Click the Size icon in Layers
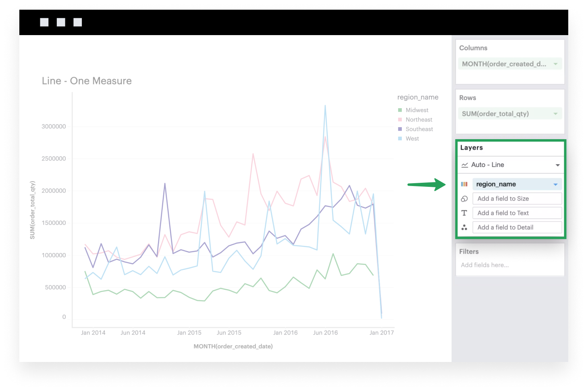Viewport: 588px width, 391px height. tap(464, 199)
